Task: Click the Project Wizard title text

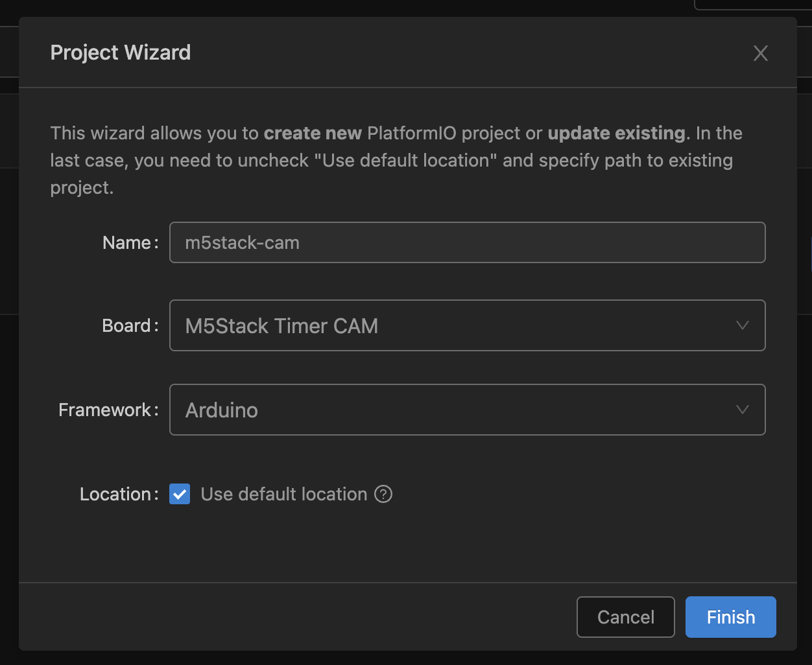Action: (121, 52)
